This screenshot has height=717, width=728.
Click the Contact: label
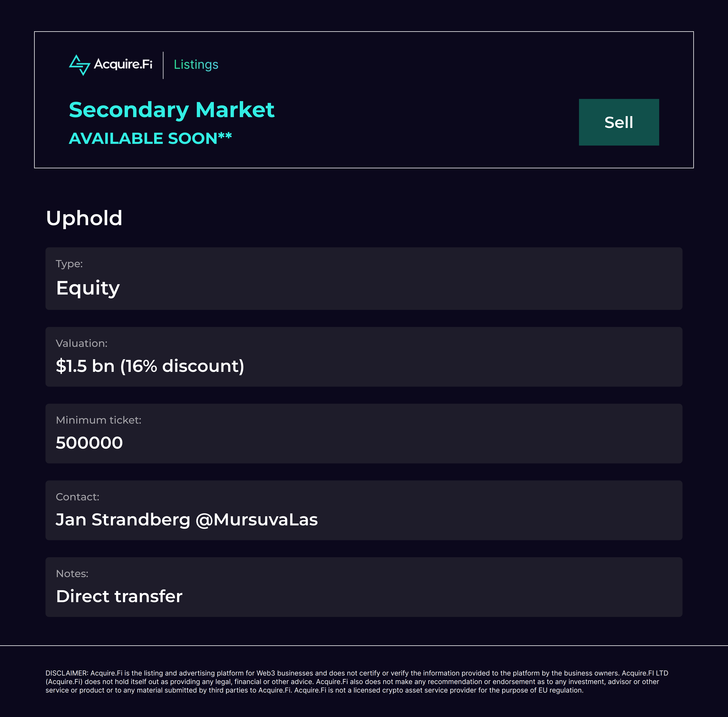click(x=77, y=497)
